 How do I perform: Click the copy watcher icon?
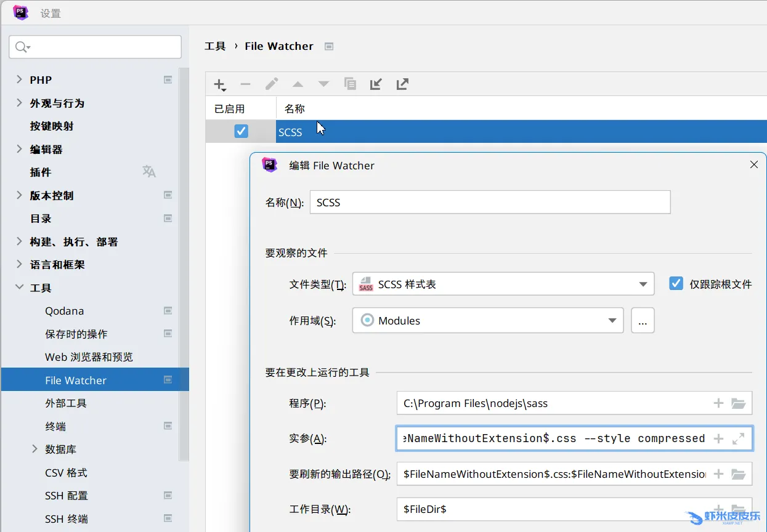(x=350, y=84)
